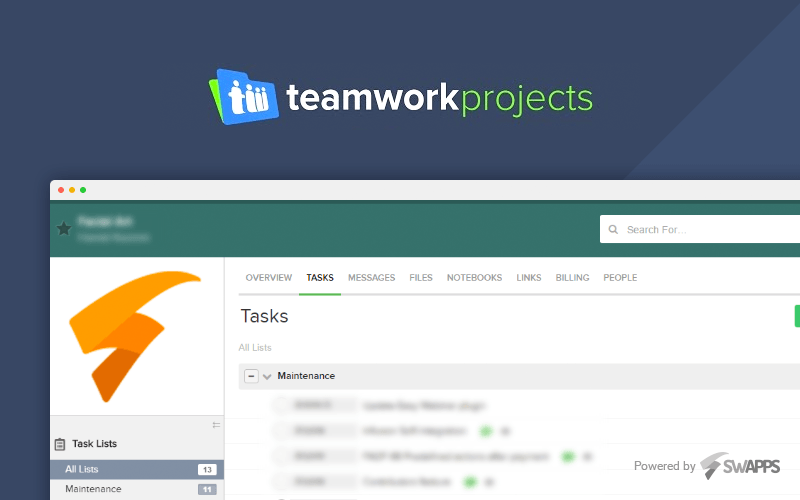Click the Maintenance task list heading
The image size is (800, 500).
coord(306,376)
